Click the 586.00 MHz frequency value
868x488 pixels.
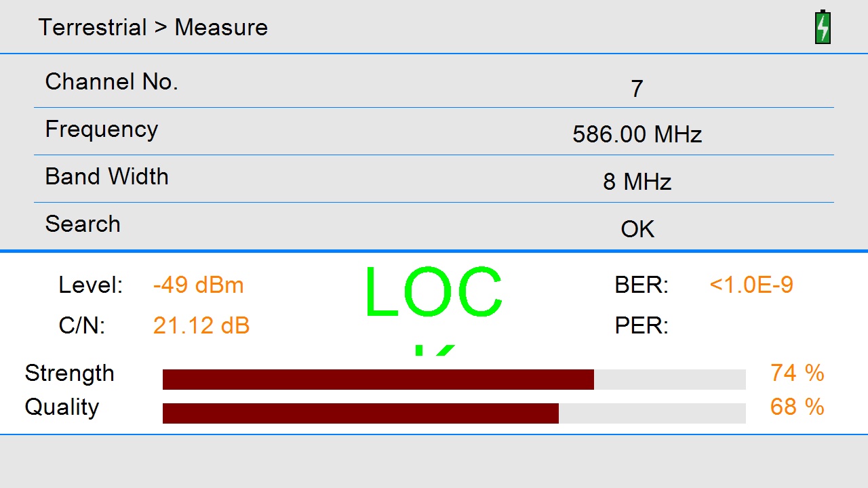pyautogui.click(x=637, y=134)
